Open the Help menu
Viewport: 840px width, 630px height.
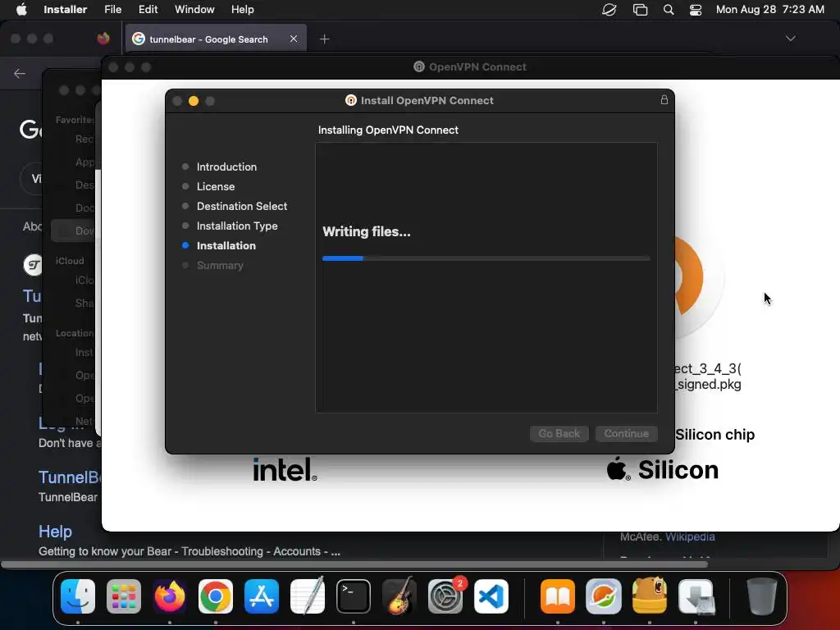[x=242, y=9]
